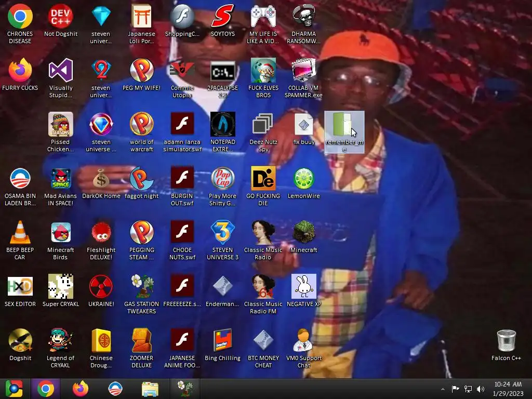Open the volume speaker tray icon
Image resolution: width=532 pixels, height=399 pixels.
[481, 389]
